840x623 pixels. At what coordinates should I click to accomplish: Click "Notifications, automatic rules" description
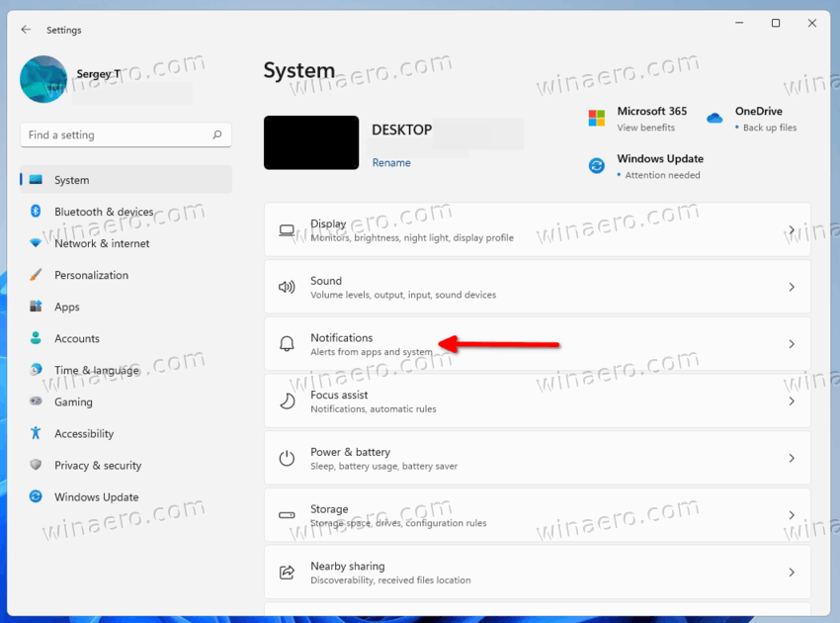click(374, 409)
